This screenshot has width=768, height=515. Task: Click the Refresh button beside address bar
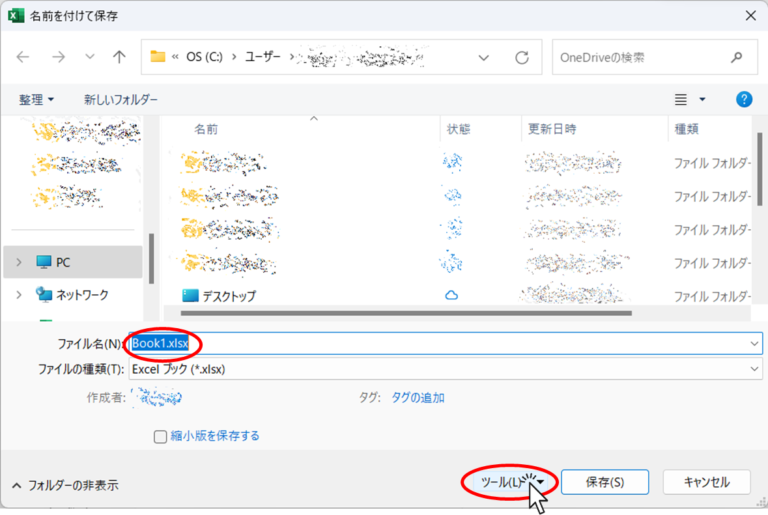521,57
